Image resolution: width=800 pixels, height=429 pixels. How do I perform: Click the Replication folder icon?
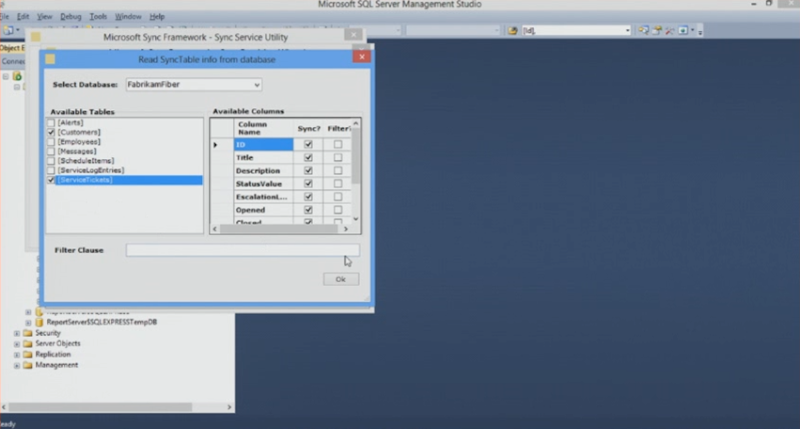click(28, 355)
